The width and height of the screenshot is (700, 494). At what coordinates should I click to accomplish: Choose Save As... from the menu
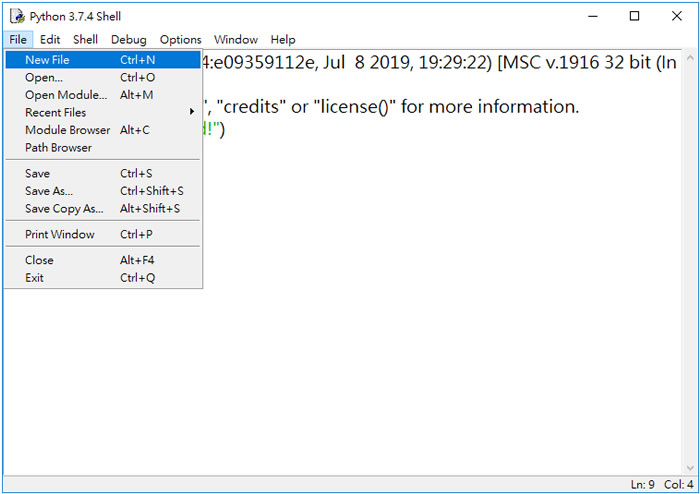(103, 191)
